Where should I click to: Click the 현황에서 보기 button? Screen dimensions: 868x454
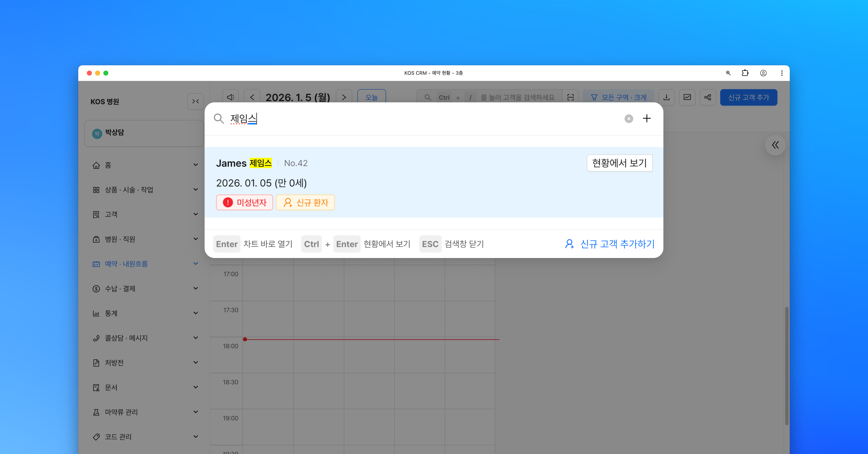pos(619,163)
